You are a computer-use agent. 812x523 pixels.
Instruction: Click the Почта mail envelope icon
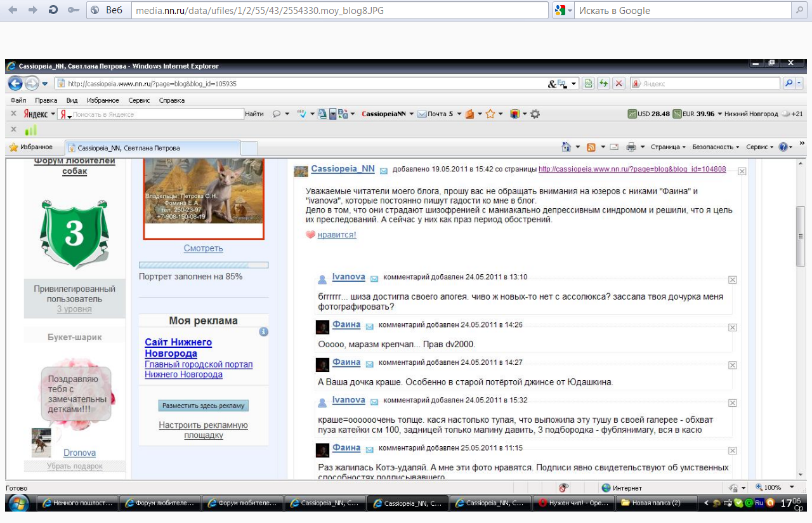point(421,114)
